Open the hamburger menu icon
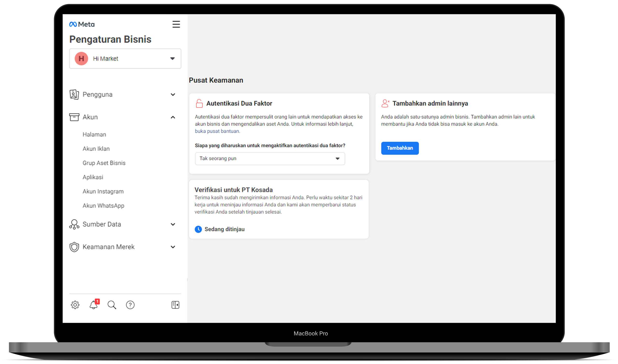The height and width of the screenshot is (364, 618). coord(176,24)
